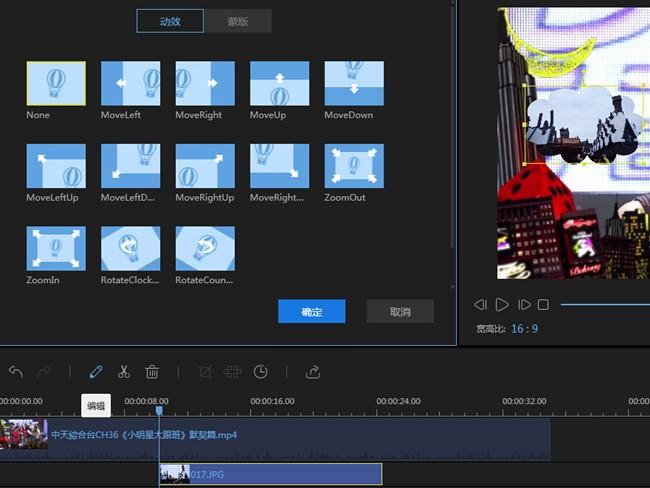650x488 pixels.
Task: Click the effects panel vertical scrollbar
Action: [x=453, y=129]
